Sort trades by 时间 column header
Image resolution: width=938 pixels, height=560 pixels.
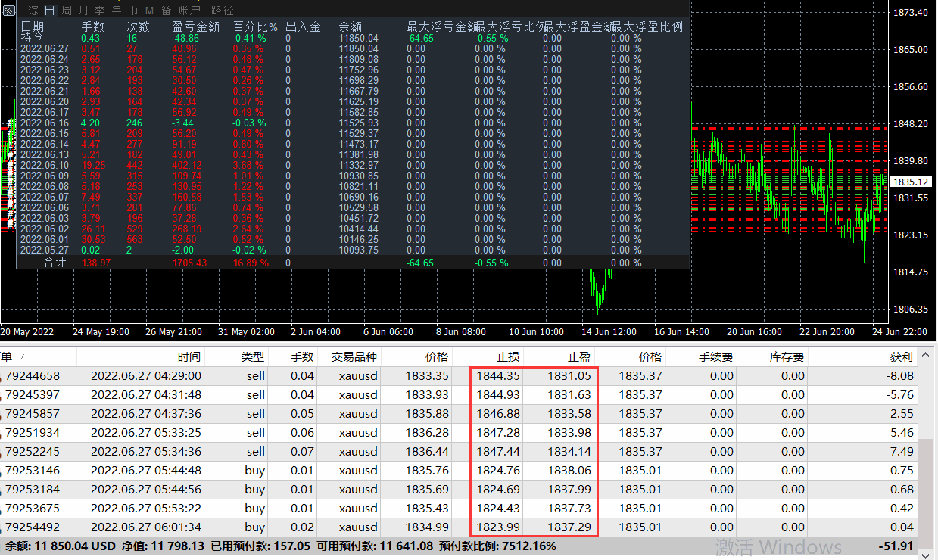pyautogui.click(x=189, y=357)
